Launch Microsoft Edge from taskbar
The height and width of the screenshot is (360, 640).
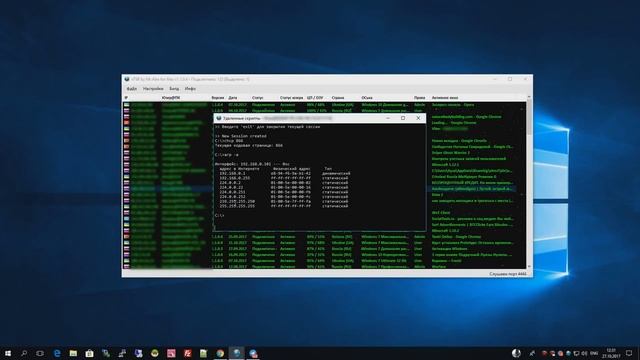[x=57, y=353]
